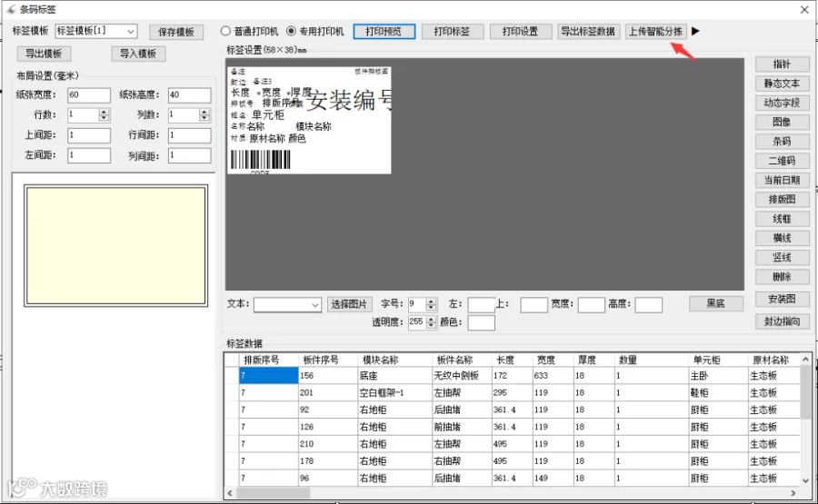Viewport: 818px width, 504px height.
Task: Click the barcode graphic in the label preview
Action: [x=260, y=160]
